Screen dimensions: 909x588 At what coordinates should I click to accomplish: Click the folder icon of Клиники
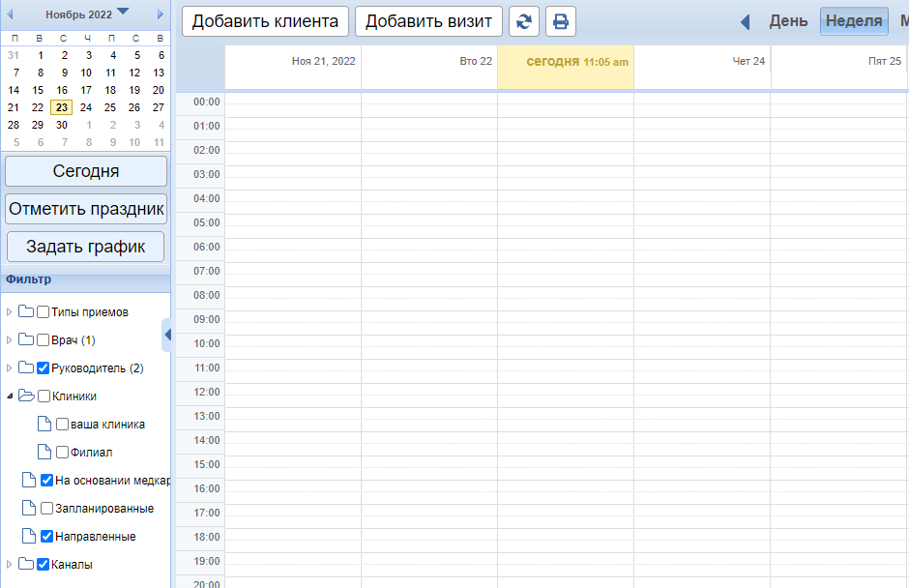point(26,396)
